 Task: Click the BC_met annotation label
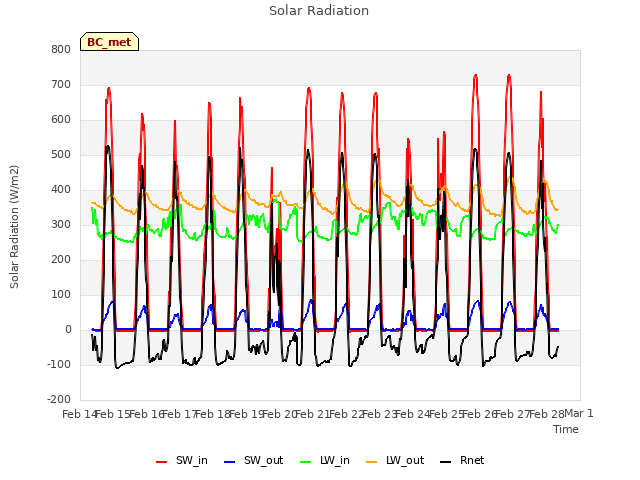tap(109, 42)
